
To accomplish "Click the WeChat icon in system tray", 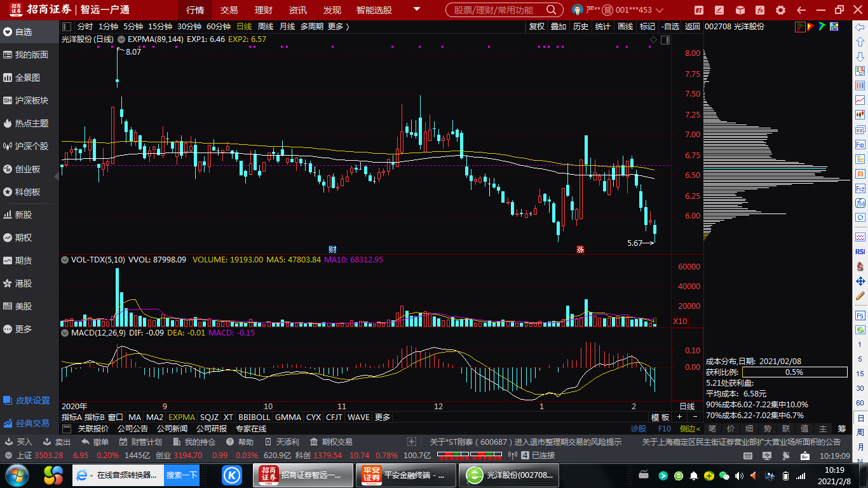I will 724,475.
